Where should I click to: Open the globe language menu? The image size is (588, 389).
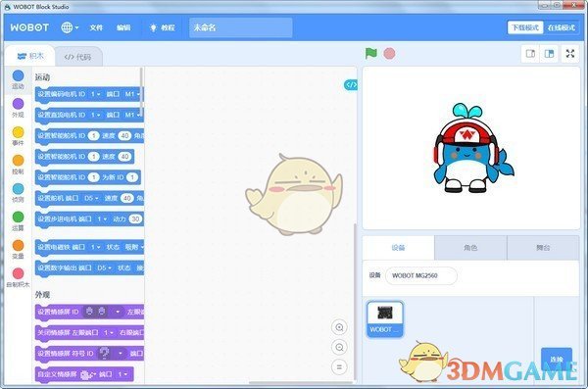[70, 27]
